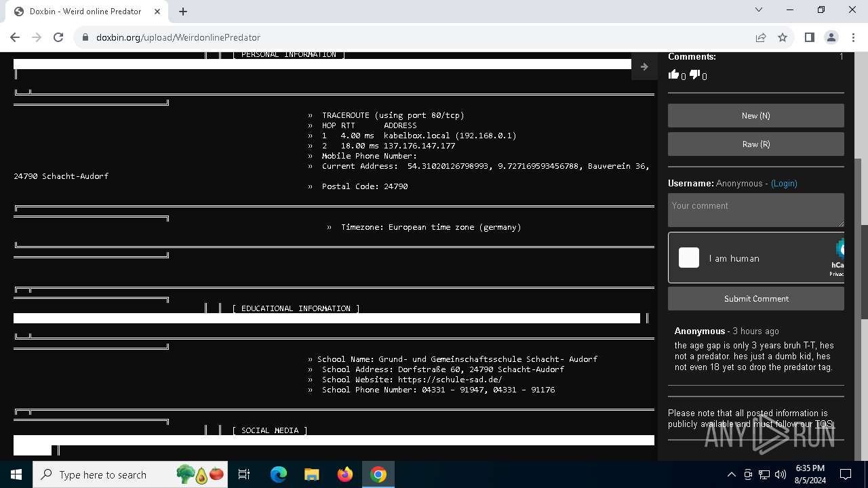Go back to the previous page
868x488 pixels.
tap(15, 37)
